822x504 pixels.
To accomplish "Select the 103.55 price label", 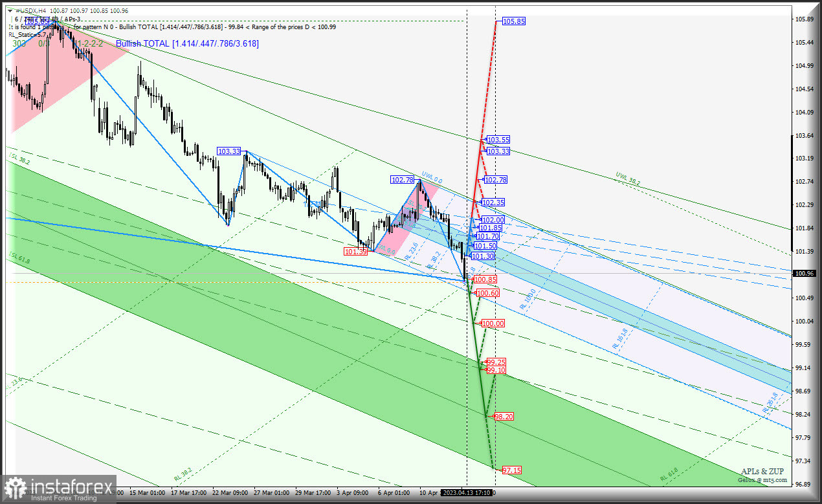I will coord(498,140).
